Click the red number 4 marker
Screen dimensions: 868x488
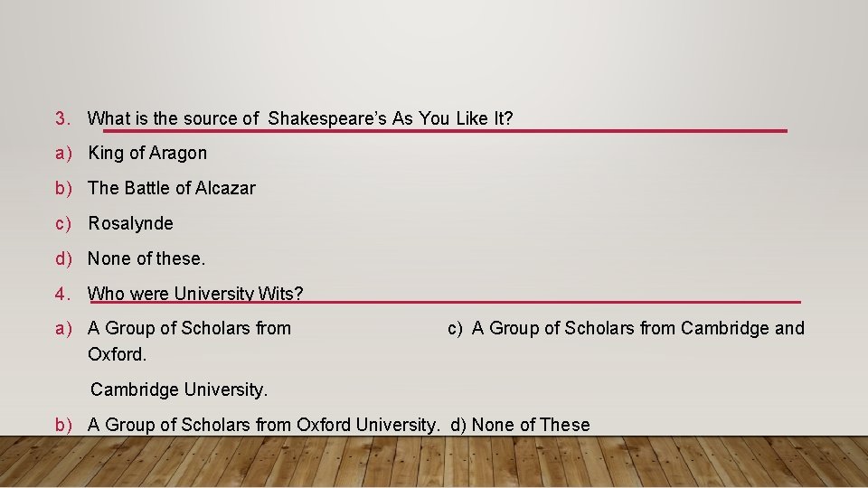(62, 294)
